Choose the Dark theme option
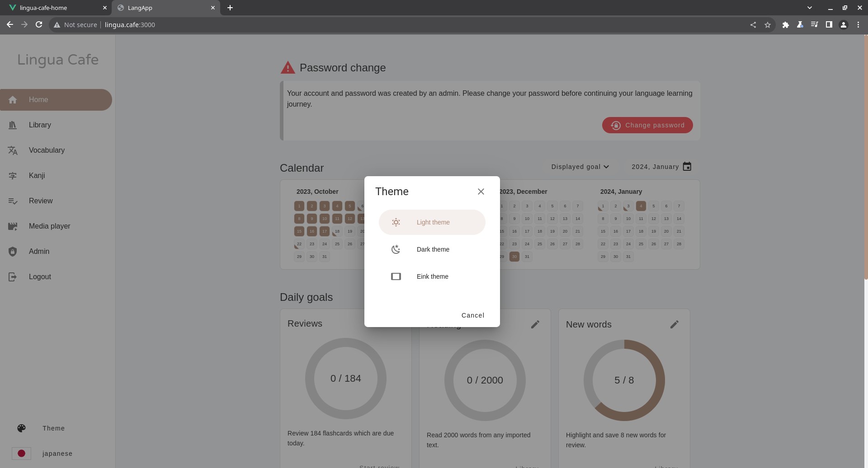The image size is (868, 468). pos(432,249)
